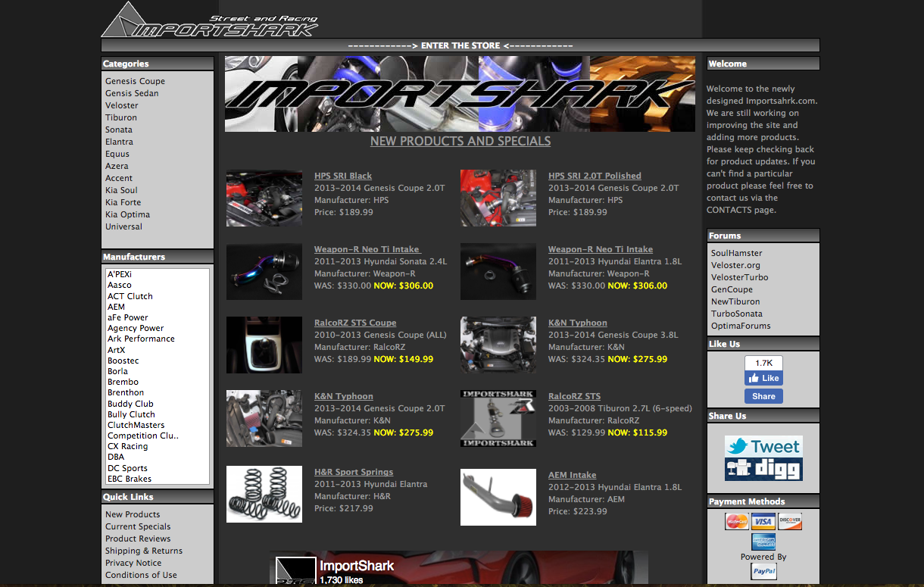Open the RalcoRZ STS Coupe product link
This screenshot has height=587, width=924.
[355, 323]
